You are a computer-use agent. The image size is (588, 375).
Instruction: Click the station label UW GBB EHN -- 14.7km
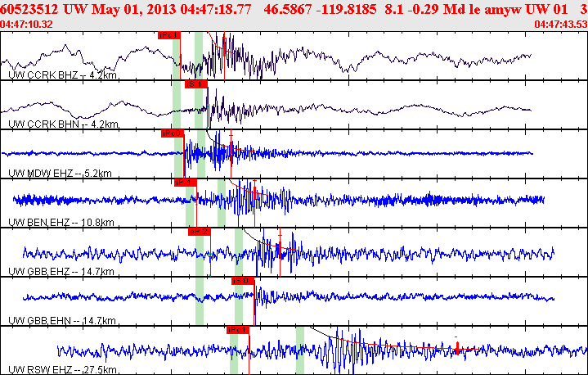point(62,321)
